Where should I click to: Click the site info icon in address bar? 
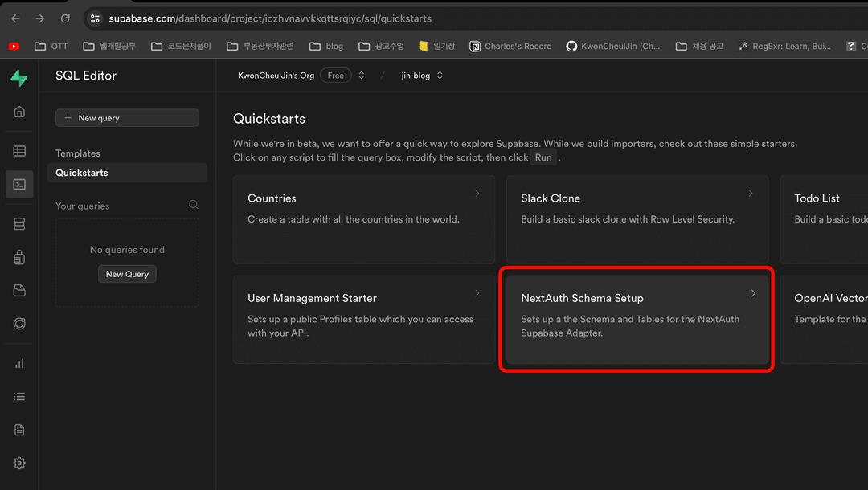tap(95, 18)
